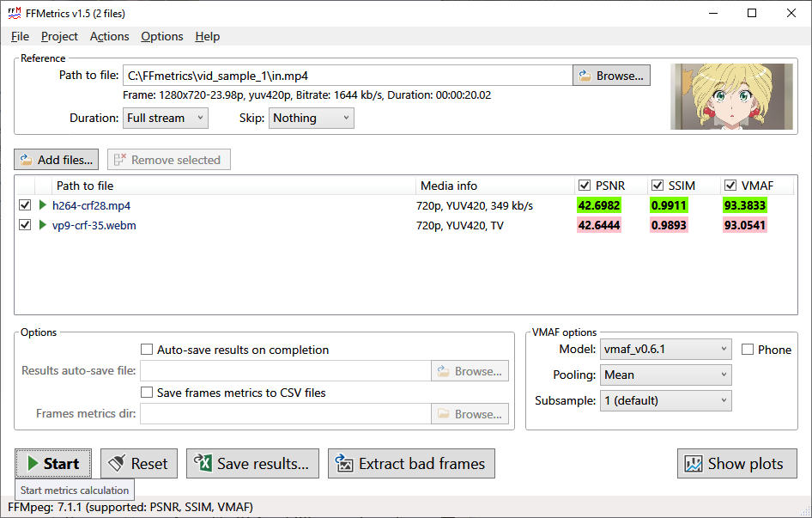Toggle the SSIM column checkbox
812x518 pixels.
point(657,185)
